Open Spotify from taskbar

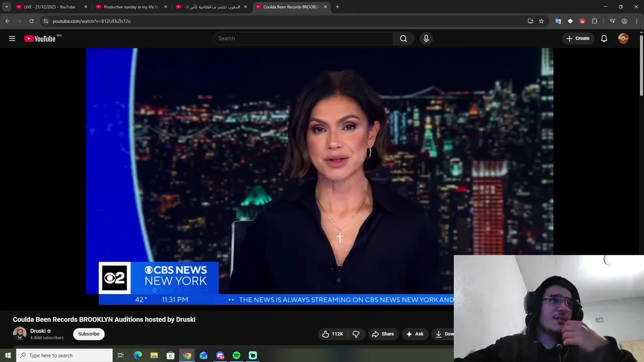(236, 355)
